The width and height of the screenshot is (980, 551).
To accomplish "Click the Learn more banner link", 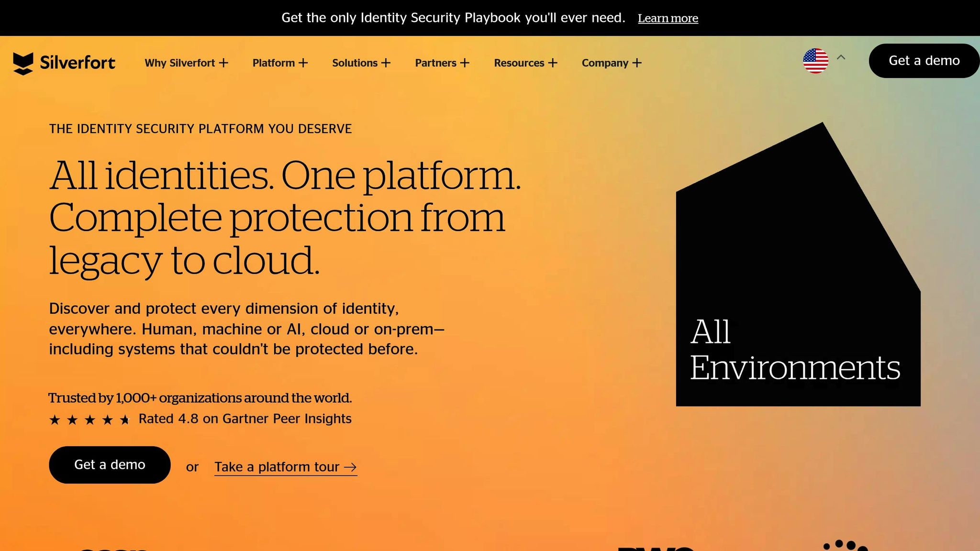I will tap(668, 18).
